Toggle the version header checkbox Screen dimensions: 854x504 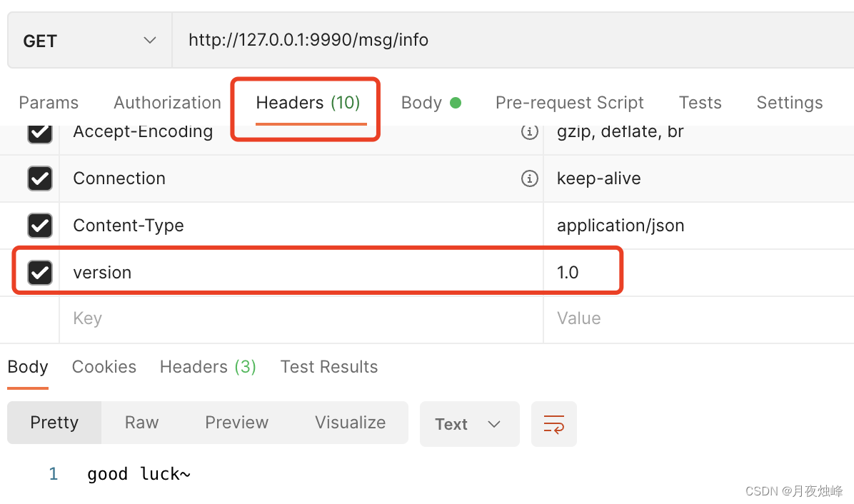pyautogui.click(x=40, y=273)
